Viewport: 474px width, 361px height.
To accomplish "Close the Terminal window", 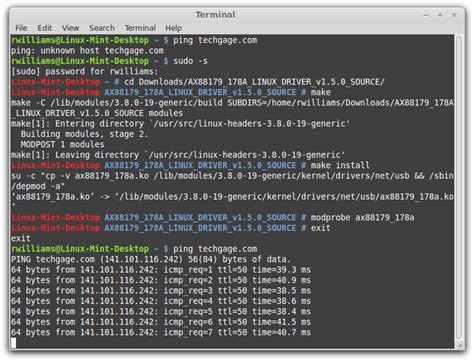I will (454, 15).
